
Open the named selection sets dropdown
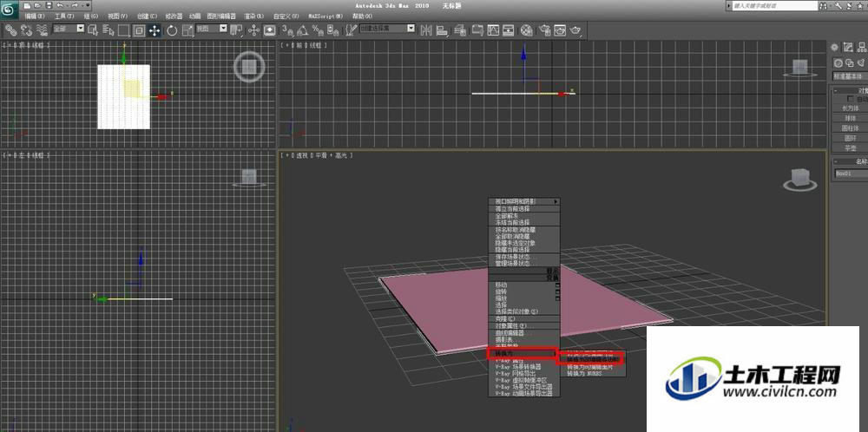387,29
